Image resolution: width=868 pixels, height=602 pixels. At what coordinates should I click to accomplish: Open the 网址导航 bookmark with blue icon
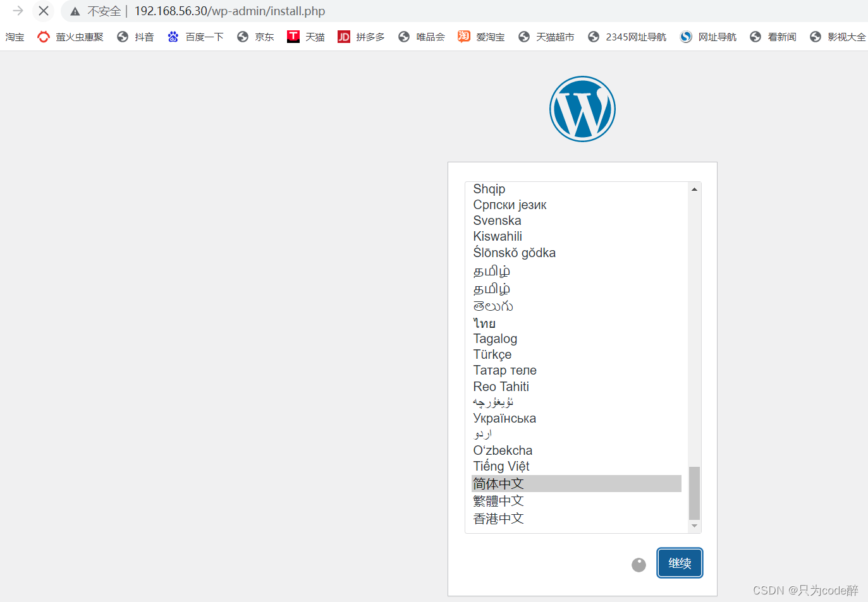708,37
